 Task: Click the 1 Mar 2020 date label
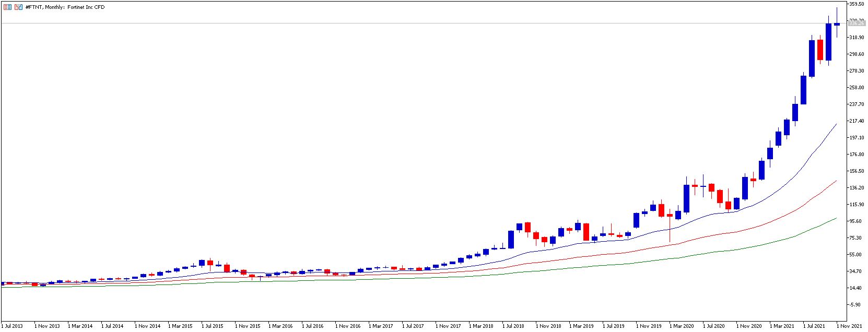[x=683, y=326]
